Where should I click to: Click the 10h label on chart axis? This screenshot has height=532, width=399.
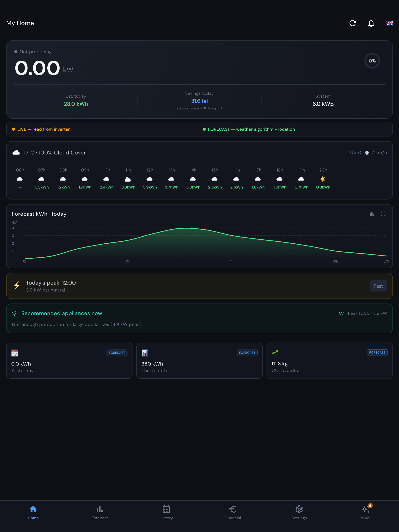point(129,261)
